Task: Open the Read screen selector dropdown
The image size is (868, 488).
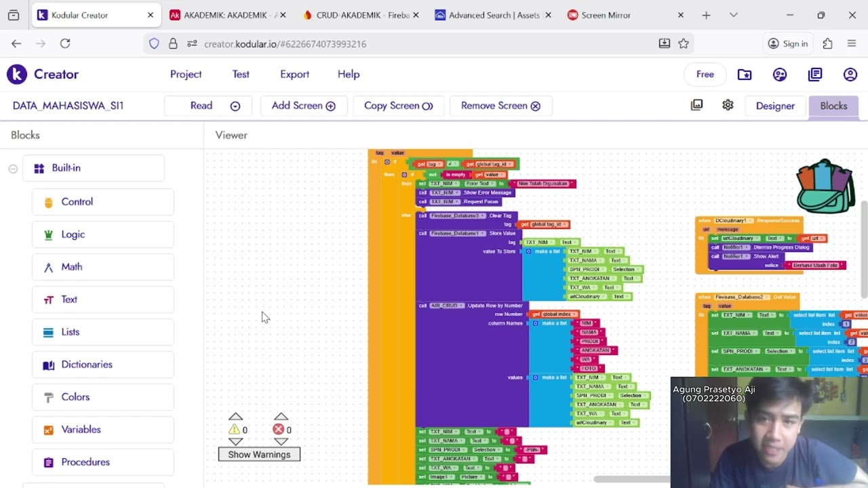Action: click(x=208, y=106)
